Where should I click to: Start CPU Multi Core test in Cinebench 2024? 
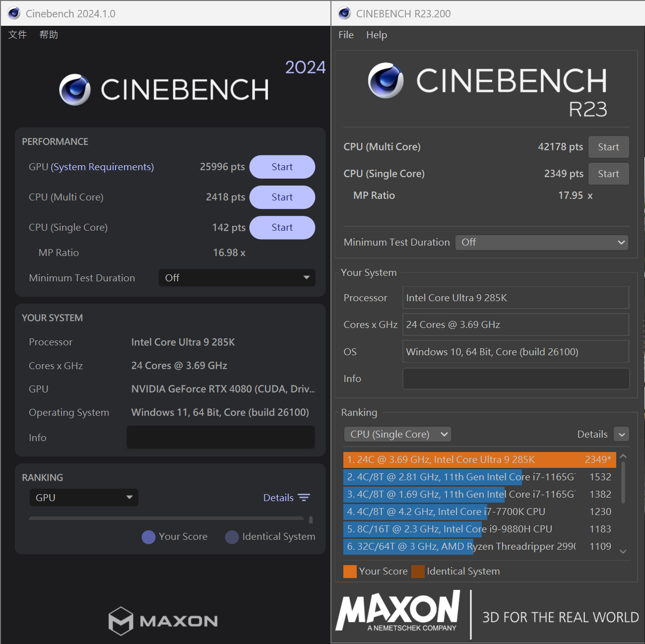pos(282,197)
